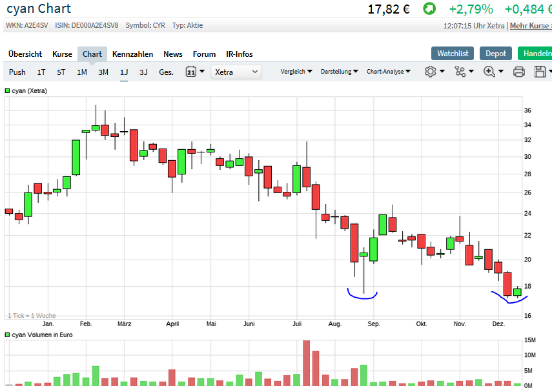This screenshot has width=552, height=392.
Task: Click the zoom magnifier icon
Action: 489,72
